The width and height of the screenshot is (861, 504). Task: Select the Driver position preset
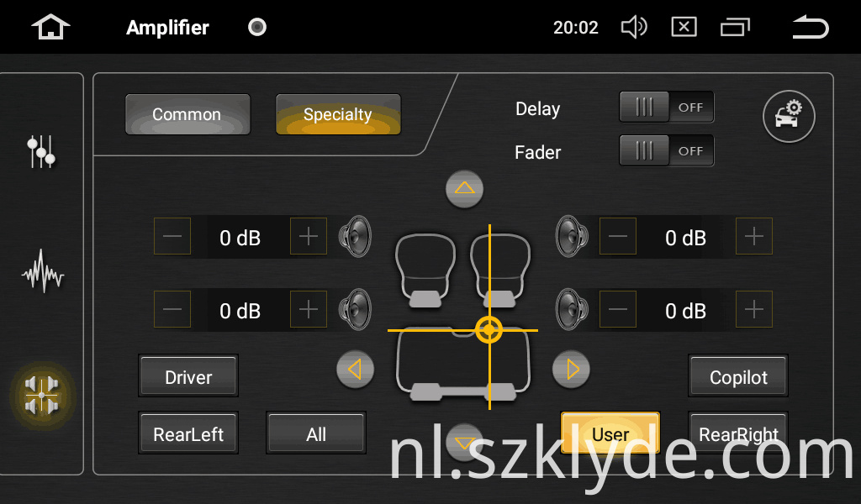(188, 375)
